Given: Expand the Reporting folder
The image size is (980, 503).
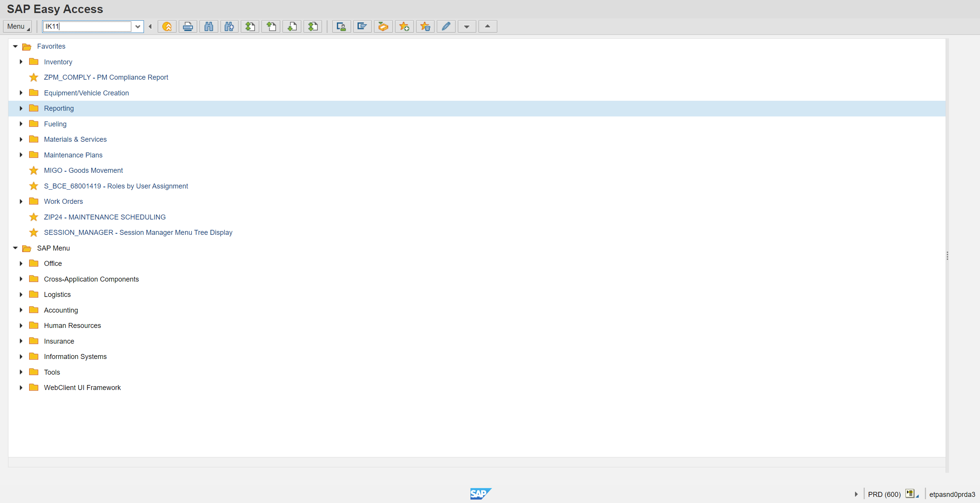Looking at the screenshot, I should pos(21,108).
